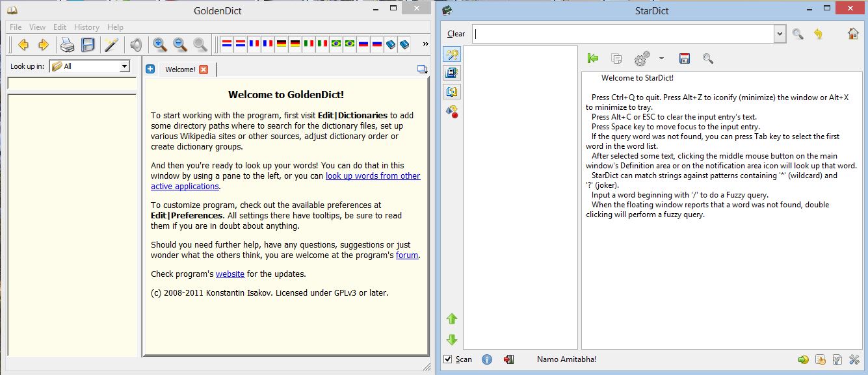Open StarDict home icon
Image resolution: width=868 pixels, height=375 pixels.
(853, 34)
